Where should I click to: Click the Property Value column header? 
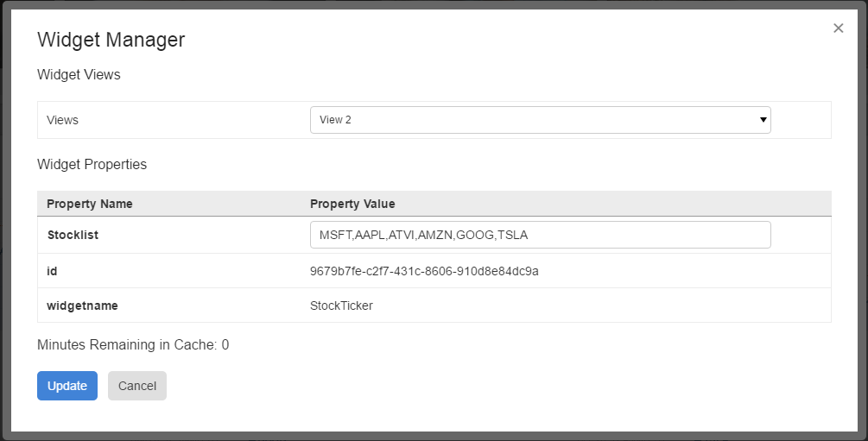352,204
